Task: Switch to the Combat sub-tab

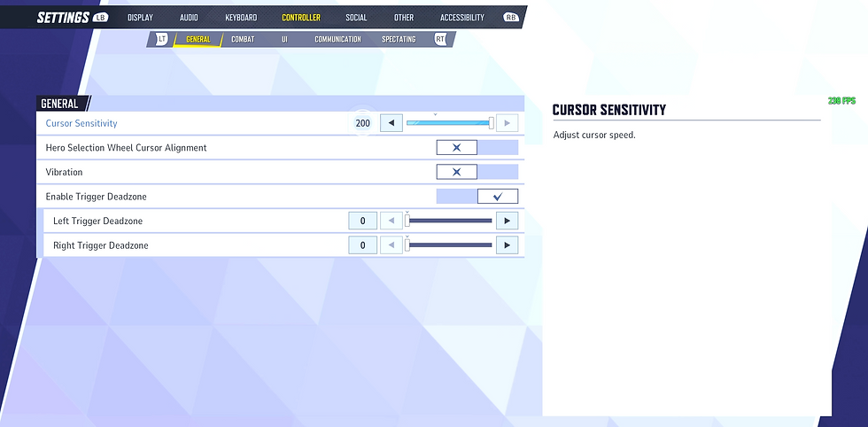Action: 243,39
